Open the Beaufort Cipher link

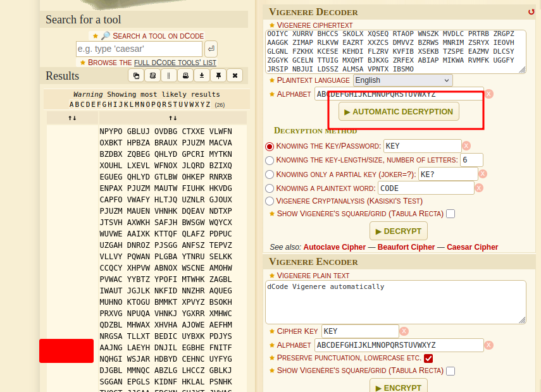[x=406, y=247]
